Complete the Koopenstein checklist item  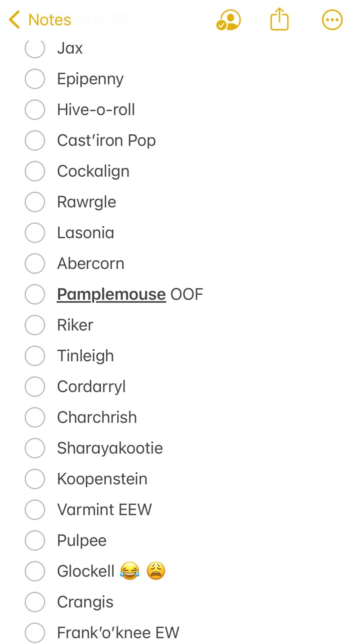(35, 479)
